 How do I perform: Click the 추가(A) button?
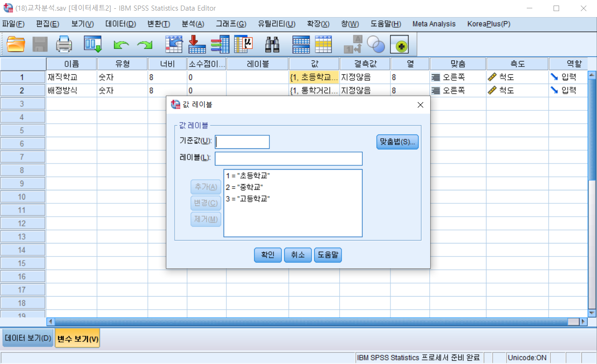(x=206, y=187)
